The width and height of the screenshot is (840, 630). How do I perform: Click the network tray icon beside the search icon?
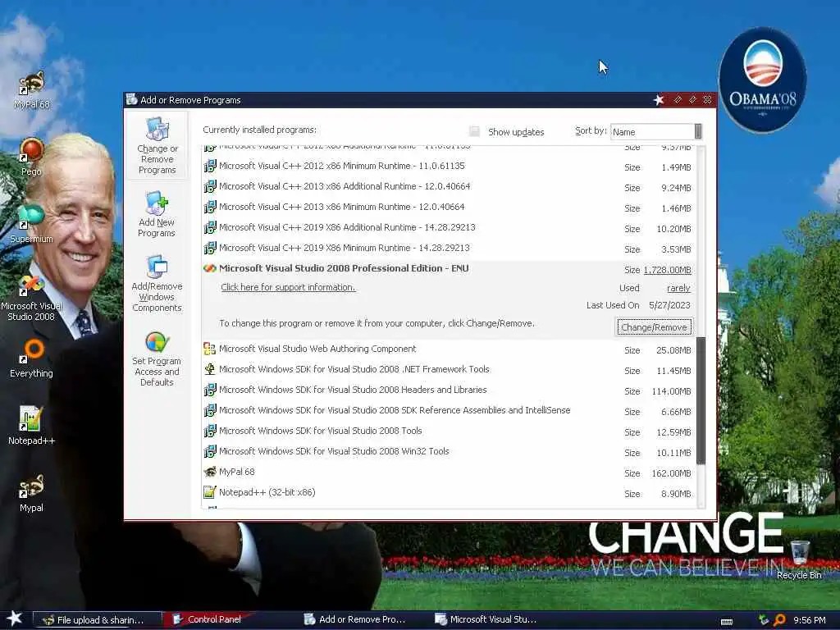coord(764,620)
